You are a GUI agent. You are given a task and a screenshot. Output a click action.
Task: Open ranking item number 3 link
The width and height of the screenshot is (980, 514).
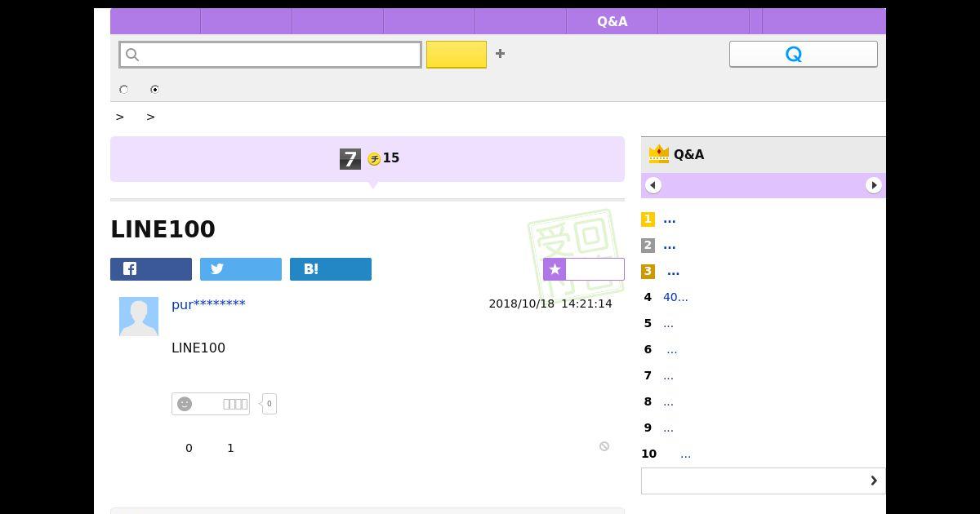tap(673, 272)
